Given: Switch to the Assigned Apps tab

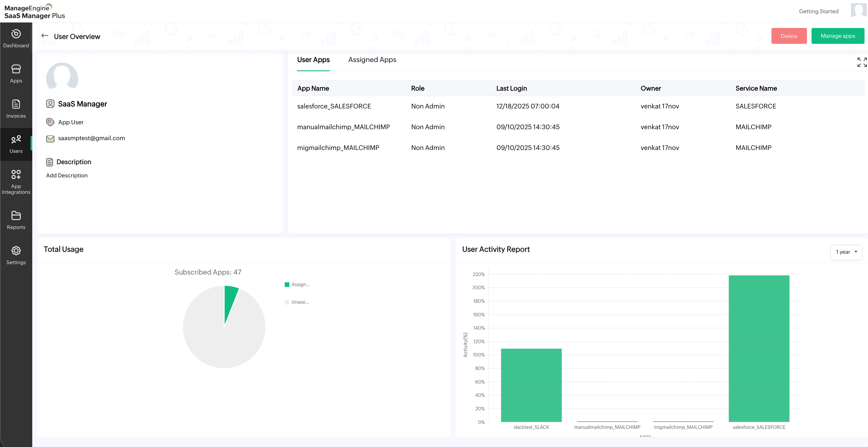Looking at the screenshot, I should 372,60.
